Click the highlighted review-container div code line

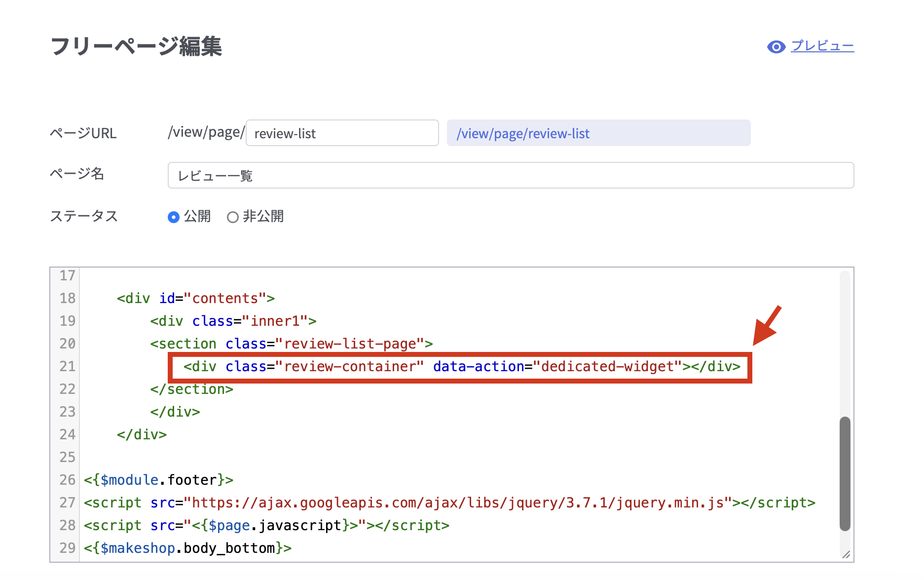[x=461, y=367]
